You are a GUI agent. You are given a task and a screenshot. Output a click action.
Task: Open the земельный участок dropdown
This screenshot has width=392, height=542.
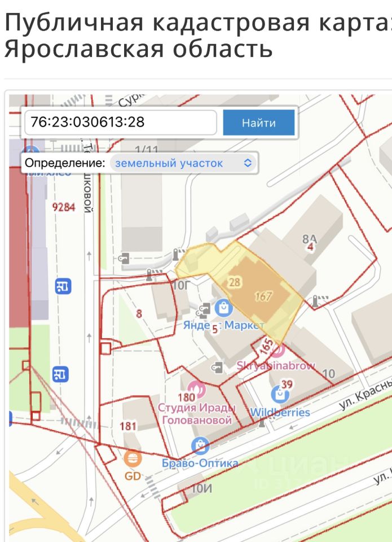point(183,163)
